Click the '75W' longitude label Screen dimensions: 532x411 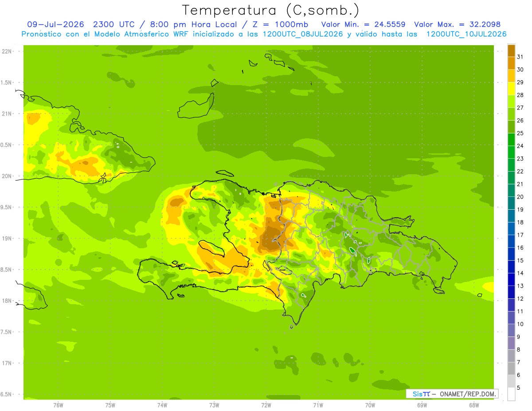click(110, 405)
